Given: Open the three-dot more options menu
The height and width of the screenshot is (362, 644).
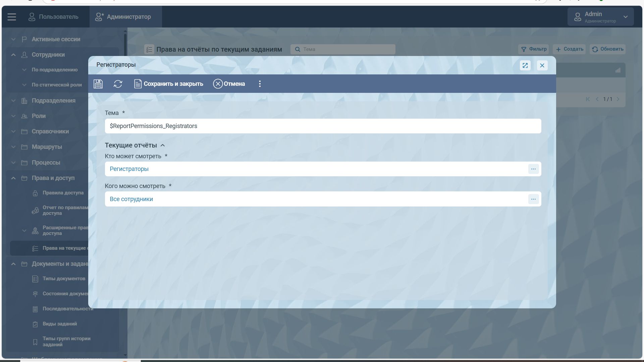Looking at the screenshot, I should point(260,84).
